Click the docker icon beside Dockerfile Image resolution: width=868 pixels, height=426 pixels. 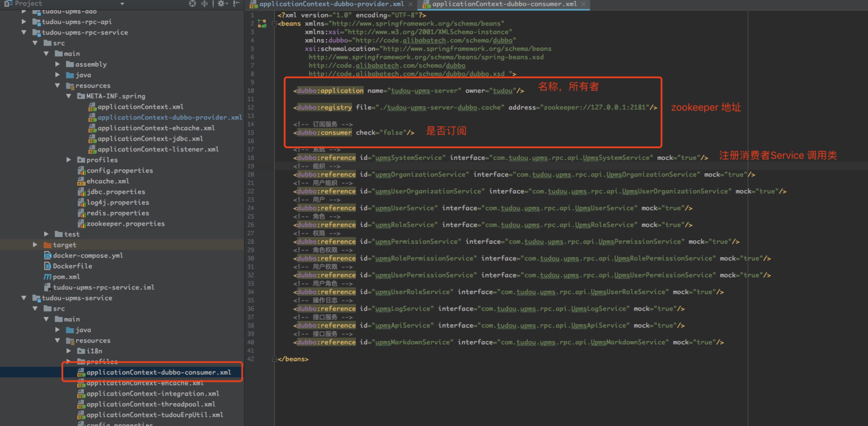(x=48, y=266)
